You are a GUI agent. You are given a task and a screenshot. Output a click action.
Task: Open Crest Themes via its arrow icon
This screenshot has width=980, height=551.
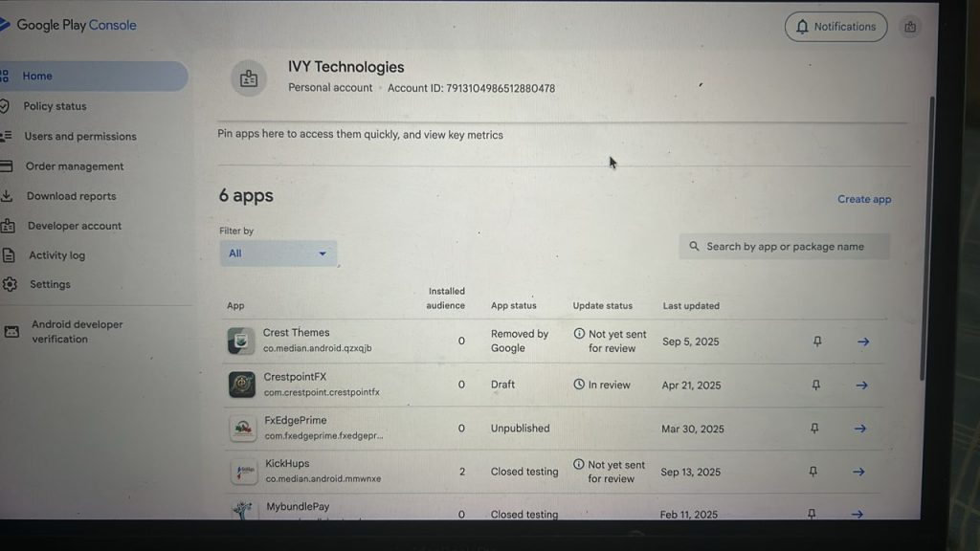point(863,342)
